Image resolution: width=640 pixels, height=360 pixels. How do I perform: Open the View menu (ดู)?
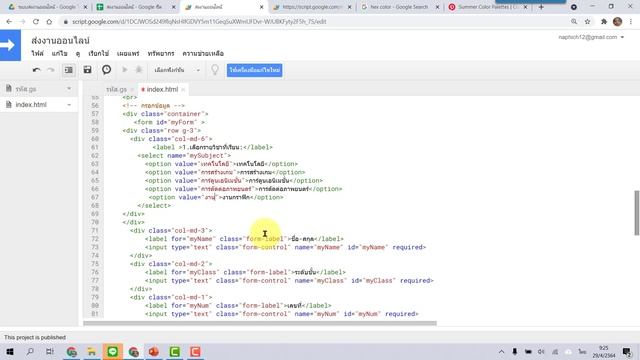coord(78,53)
